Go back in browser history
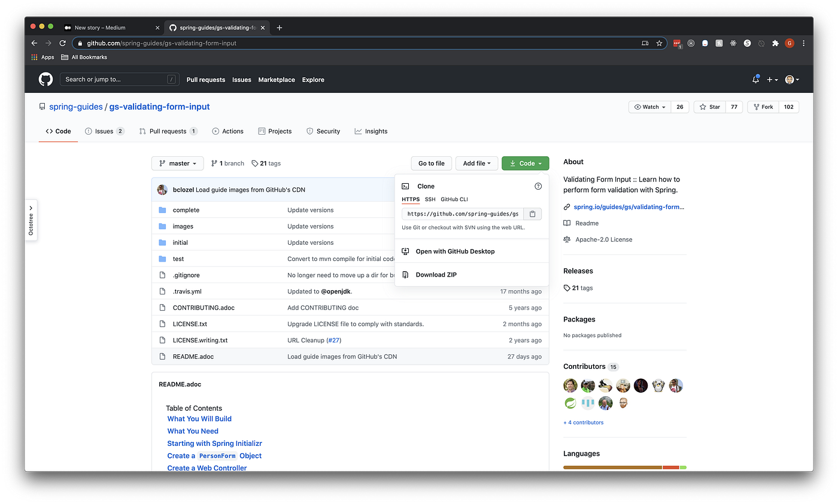Image resolution: width=838 pixels, height=504 pixels. (34, 43)
